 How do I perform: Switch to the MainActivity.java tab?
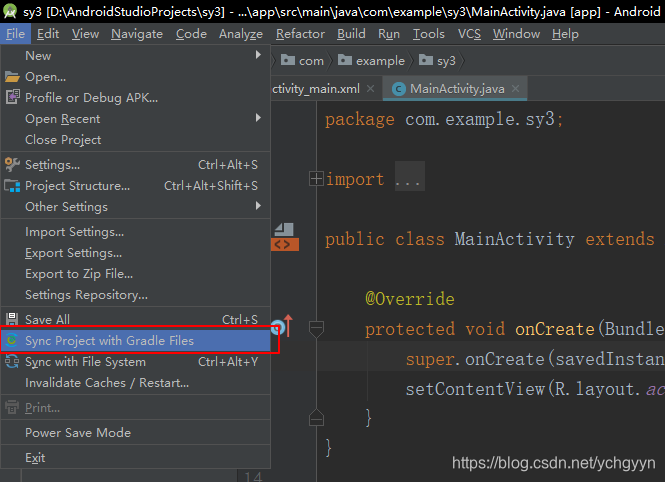pyautogui.click(x=457, y=89)
